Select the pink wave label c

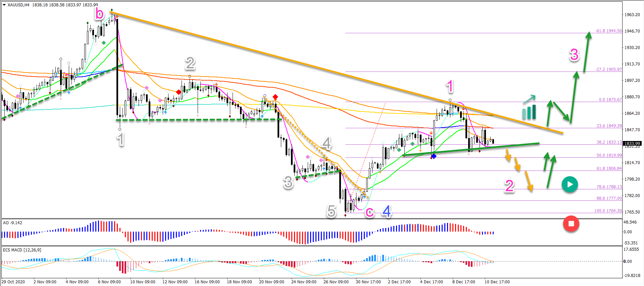tap(369, 212)
